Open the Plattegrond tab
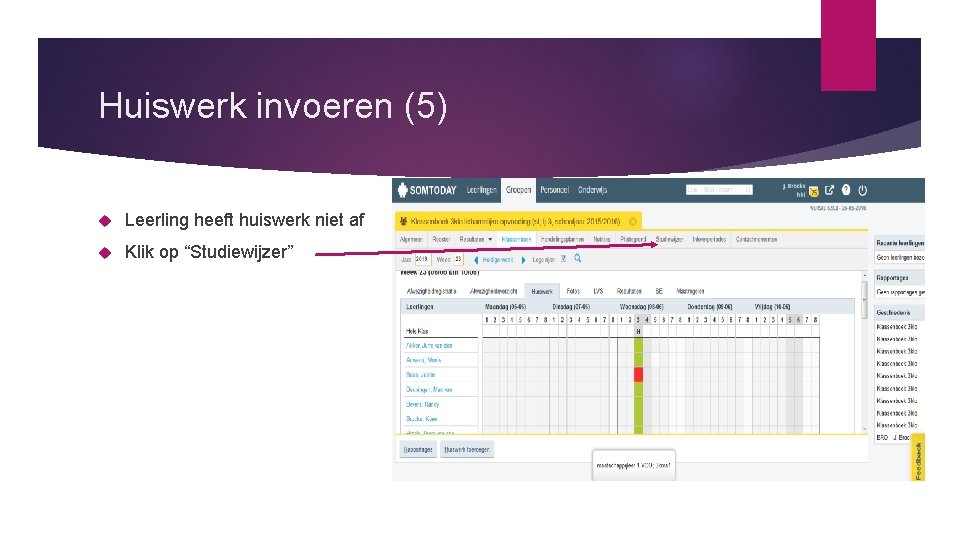Viewport: 960px width, 540px height. pos(632,239)
